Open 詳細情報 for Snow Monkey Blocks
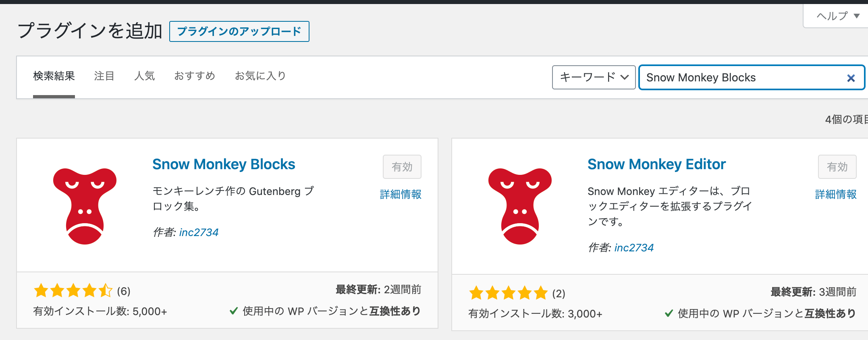This screenshot has height=340, width=868. coord(401,195)
